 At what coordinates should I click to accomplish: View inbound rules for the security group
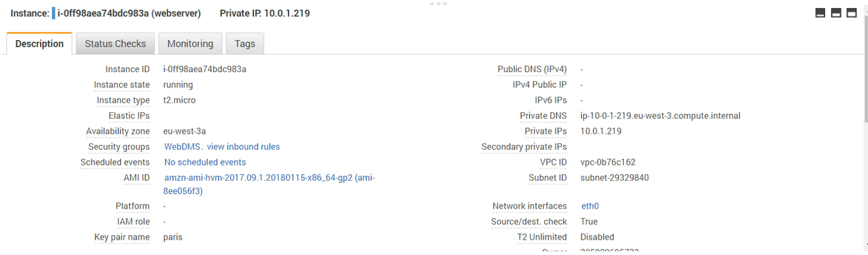(243, 147)
